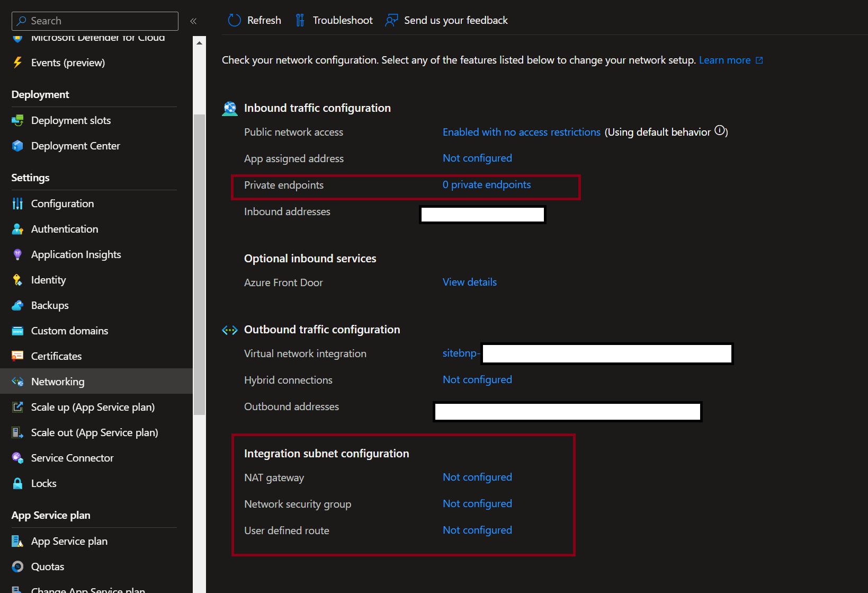Click the Refresh icon in the toolbar
The width and height of the screenshot is (868, 593).
(x=234, y=20)
